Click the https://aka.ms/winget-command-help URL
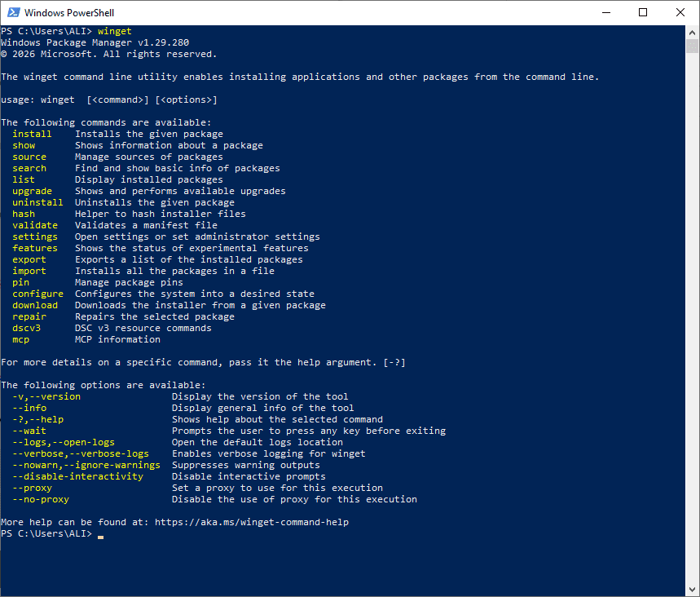This screenshot has height=597, width=700. pos(252,522)
